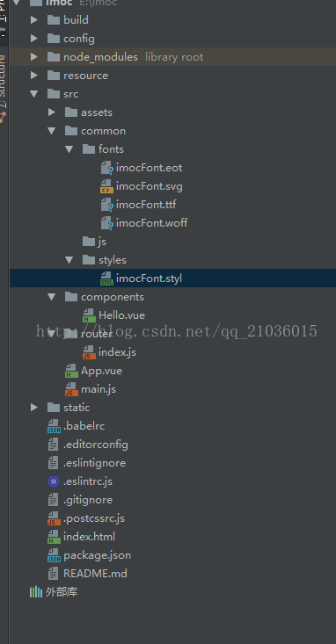Click the JS icon of .postcssrc.js
This screenshot has width=336, height=644.
coord(54,518)
